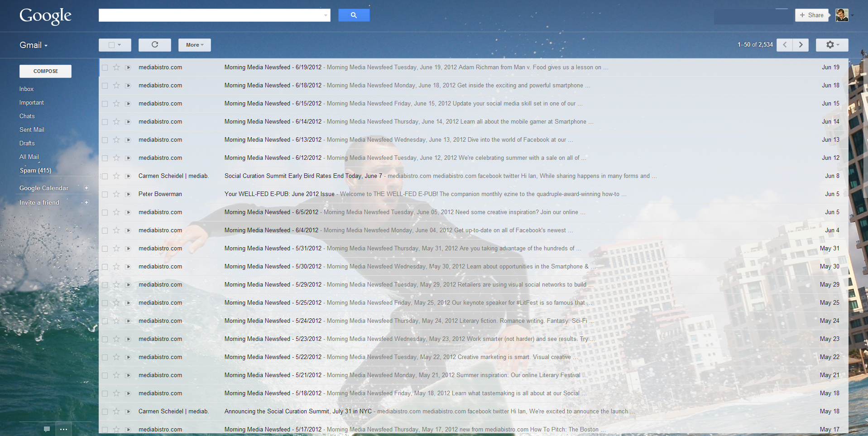The width and height of the screenshot is (868, 436).
Task: Open Spam (415) folder
Action: (35, 171)
